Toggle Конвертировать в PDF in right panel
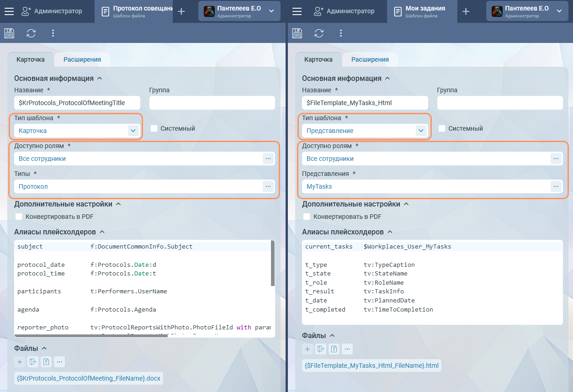The image size is (573, 392). 307,217
